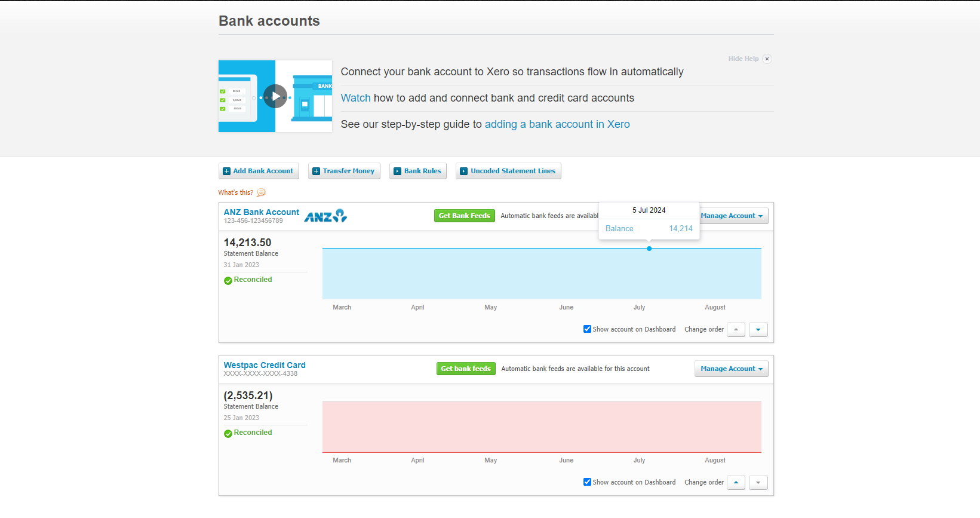This screenshot has width=980, height=518.
Task: Click the Bank accounts page heading
Action: coord(269,21)
